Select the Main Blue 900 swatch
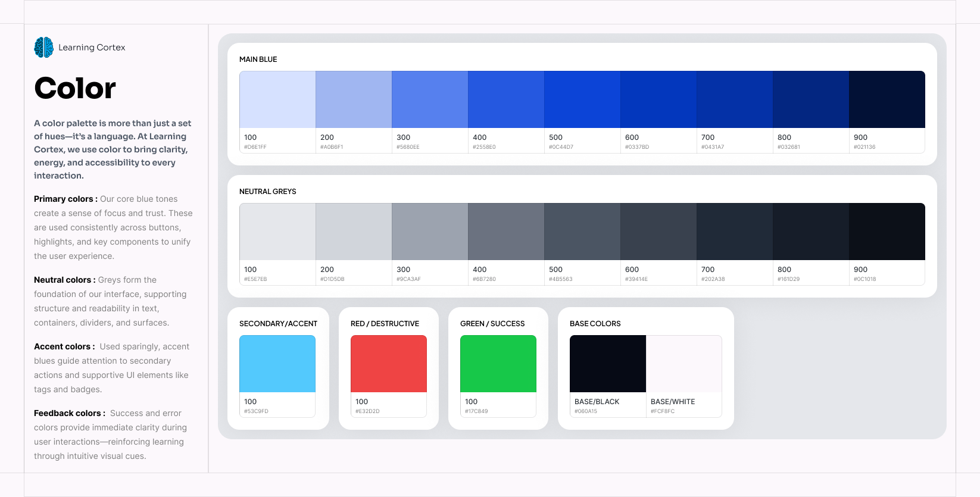The image size is (980, 497). click(x=887, y=99)
